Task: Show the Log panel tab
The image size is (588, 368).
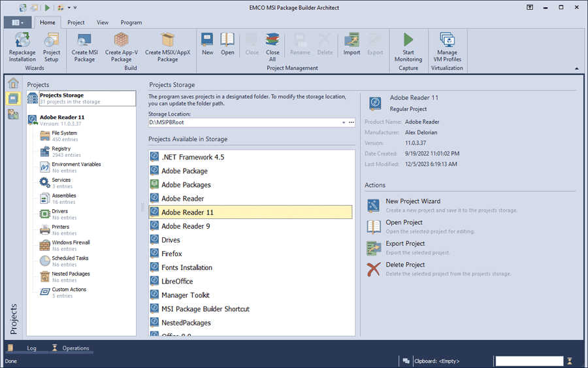Action: pyautogui.click(x=27, y=348)
